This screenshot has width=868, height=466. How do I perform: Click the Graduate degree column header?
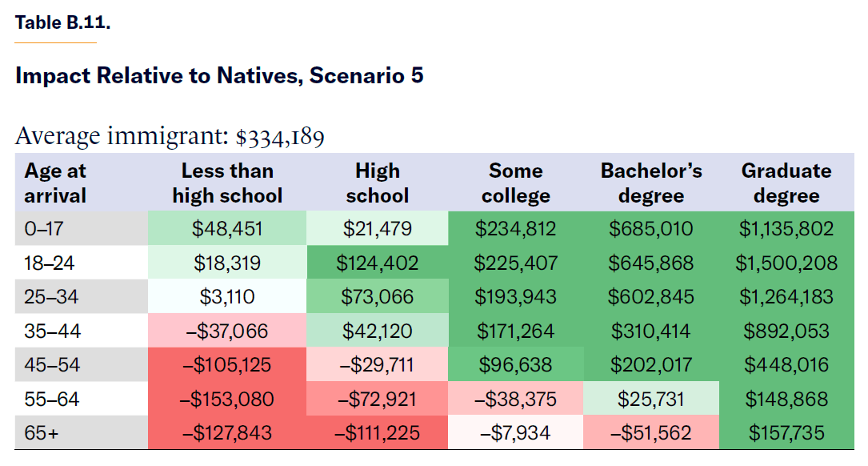pyautogui.click(x=786, y=183)
